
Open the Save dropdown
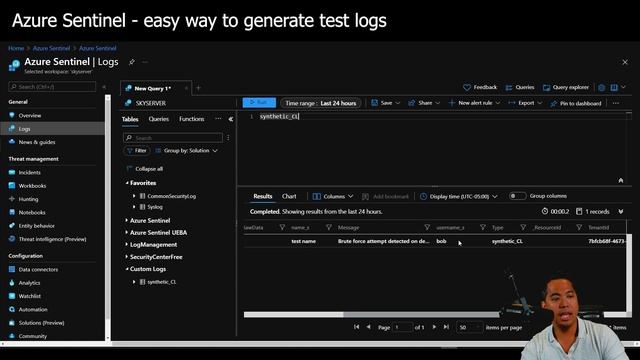point(386,103)
